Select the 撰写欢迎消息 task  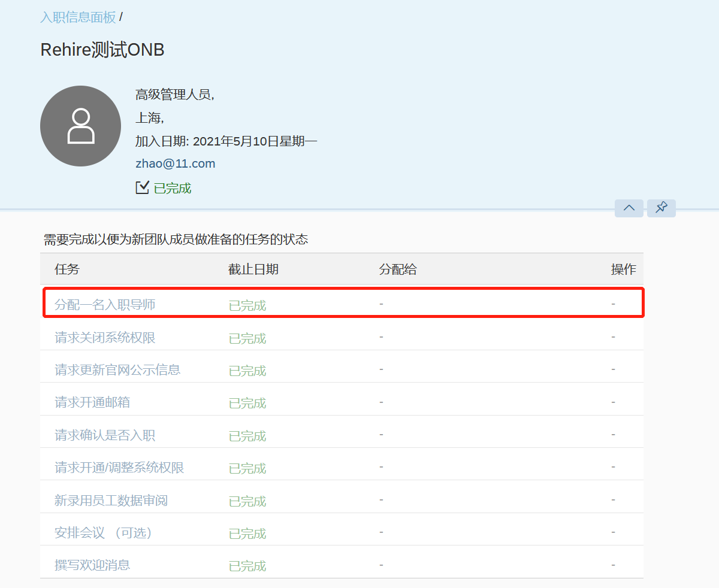(x=92, y=565)
